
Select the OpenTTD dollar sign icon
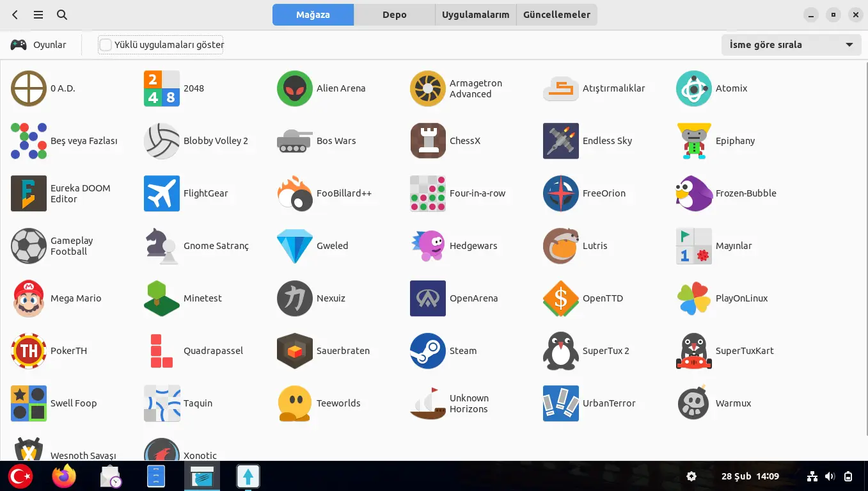[561, 298]
